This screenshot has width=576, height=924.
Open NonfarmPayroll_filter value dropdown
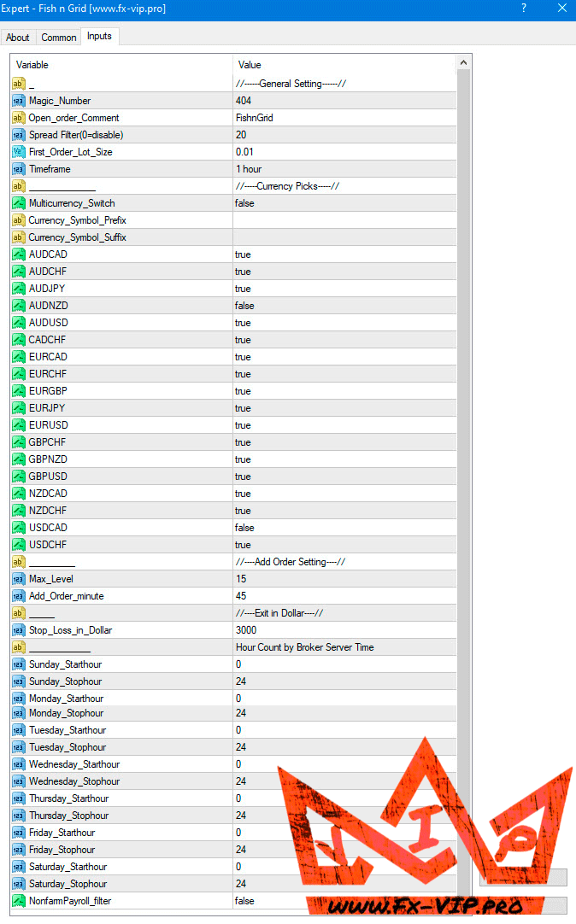pos(342,901)
